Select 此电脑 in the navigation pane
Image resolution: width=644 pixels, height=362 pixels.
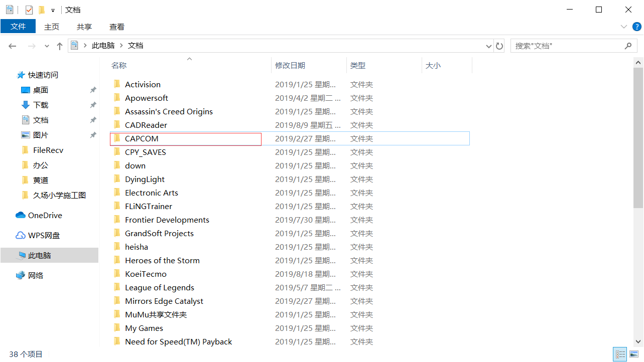(x=39, y=255)
